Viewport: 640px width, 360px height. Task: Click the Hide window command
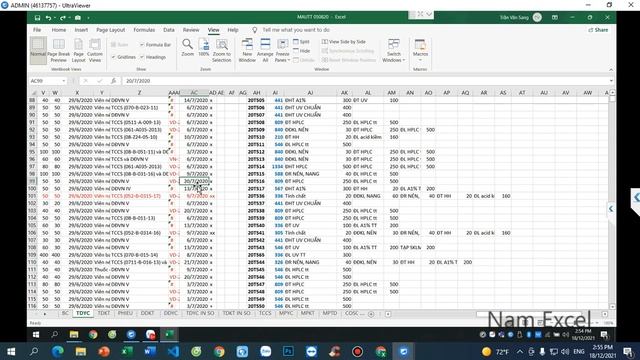302,51
